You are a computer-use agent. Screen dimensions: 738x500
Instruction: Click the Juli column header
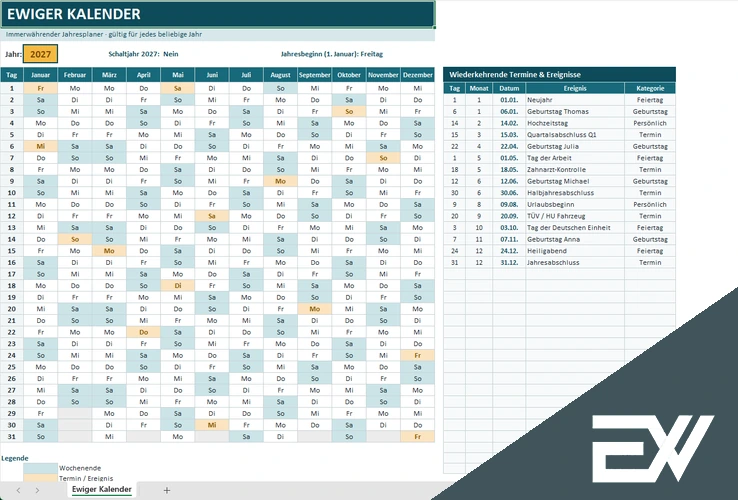246,75
